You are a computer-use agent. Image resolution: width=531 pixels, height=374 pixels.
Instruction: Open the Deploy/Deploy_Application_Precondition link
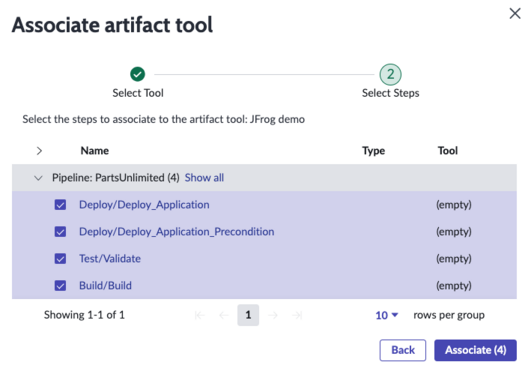176,232
